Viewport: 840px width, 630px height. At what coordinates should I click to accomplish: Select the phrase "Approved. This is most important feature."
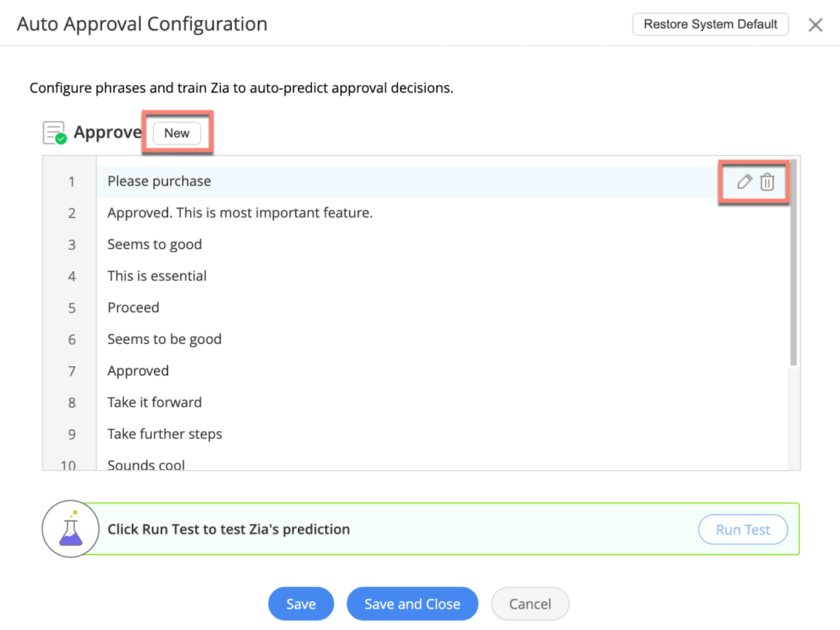pos(240,213)
